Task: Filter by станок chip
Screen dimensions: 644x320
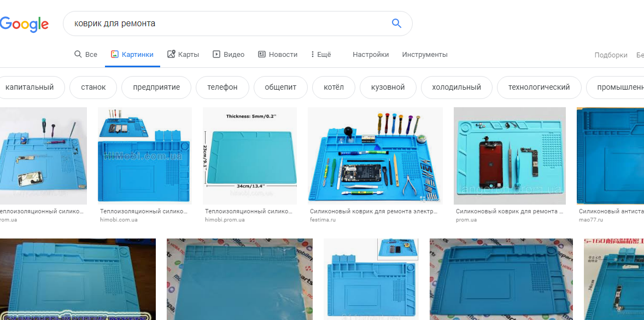Action: coord(93,88)
